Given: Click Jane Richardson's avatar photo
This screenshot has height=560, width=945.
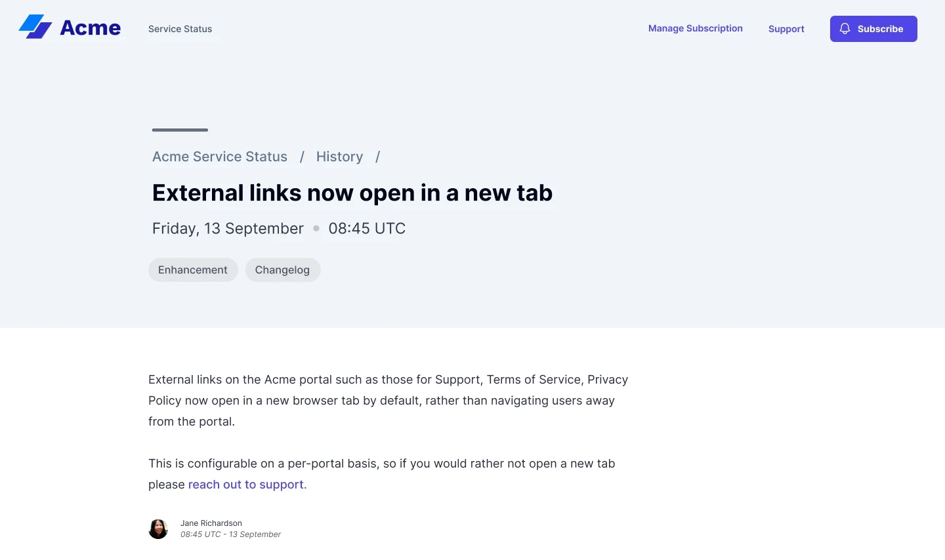Looking at the screenshot, I should click(x=158, y=529).
